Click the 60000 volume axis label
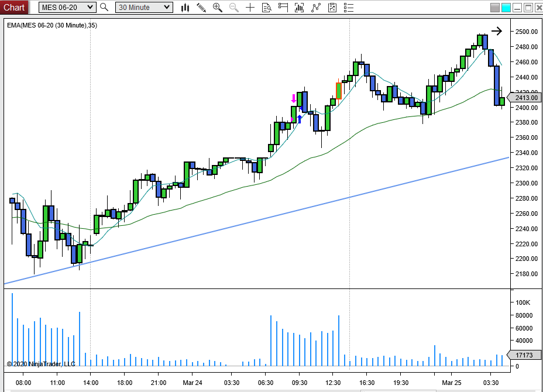 (524, 328)
